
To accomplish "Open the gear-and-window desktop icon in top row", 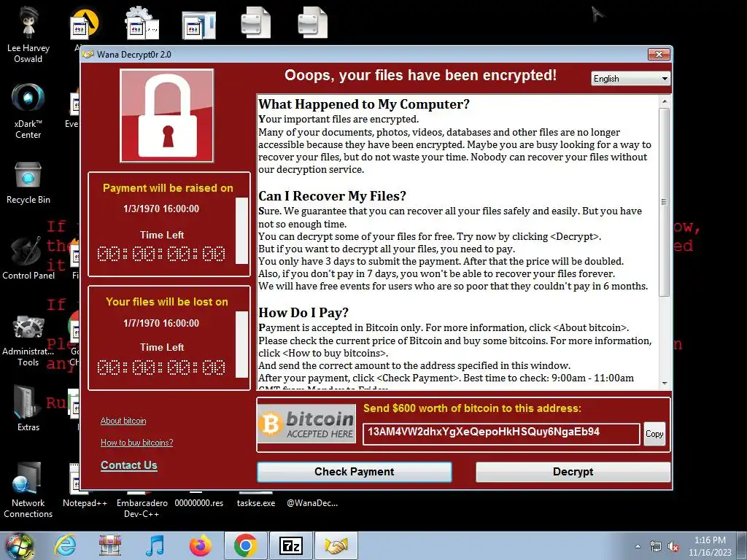I will [142, 24].
